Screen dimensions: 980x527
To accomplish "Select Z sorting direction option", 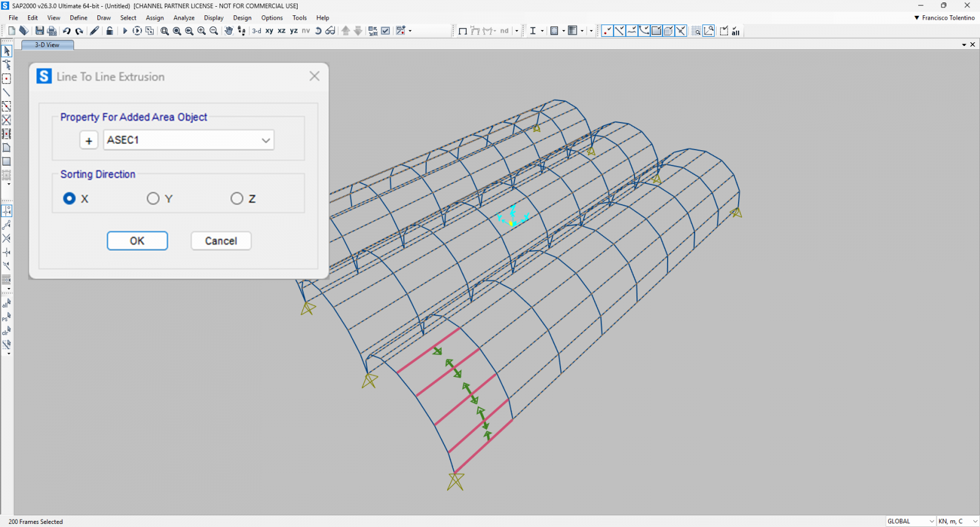I will [x=237, y=199].
